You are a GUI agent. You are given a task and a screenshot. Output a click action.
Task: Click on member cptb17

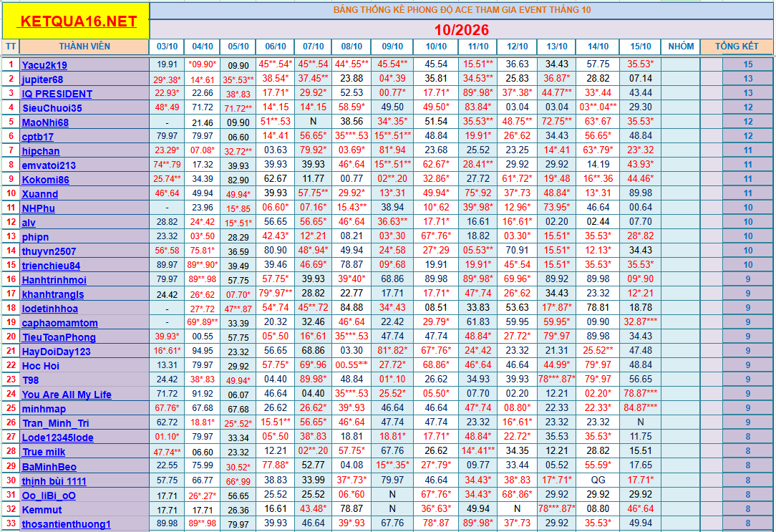click(x=38, y=137)
